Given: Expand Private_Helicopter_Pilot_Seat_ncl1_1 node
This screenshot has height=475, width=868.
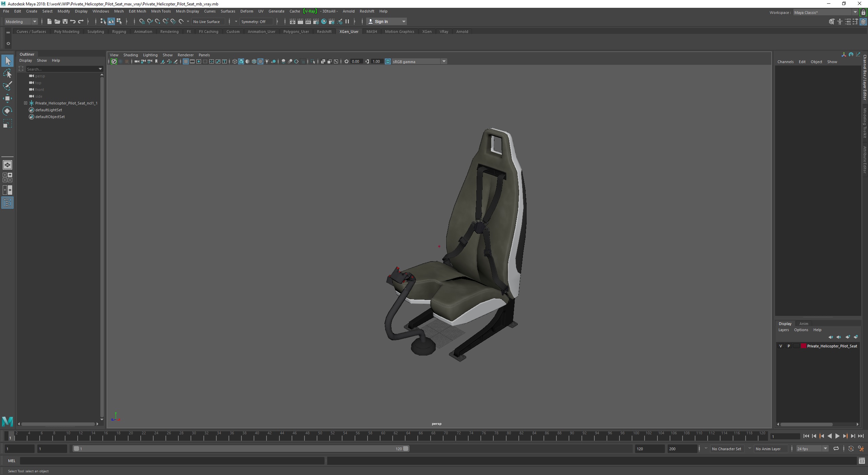Looking at the screenshot, I should click(x=25, y=103).
